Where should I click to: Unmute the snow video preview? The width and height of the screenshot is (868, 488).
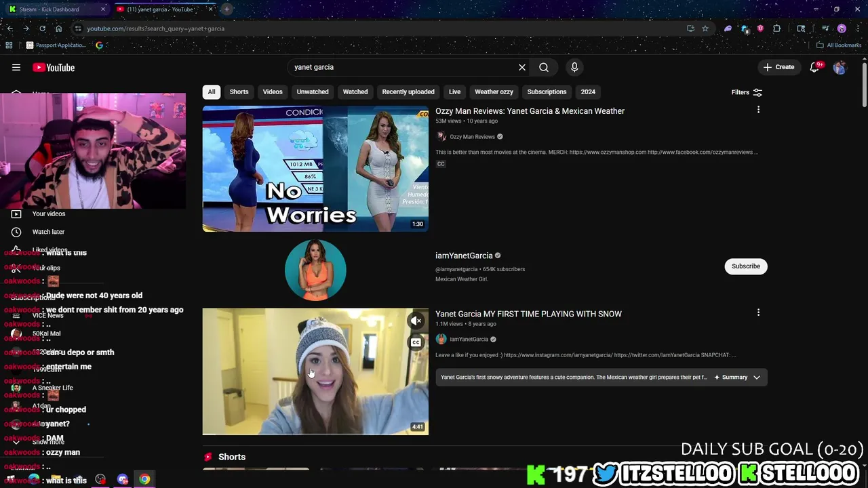(x=416, y=321)
